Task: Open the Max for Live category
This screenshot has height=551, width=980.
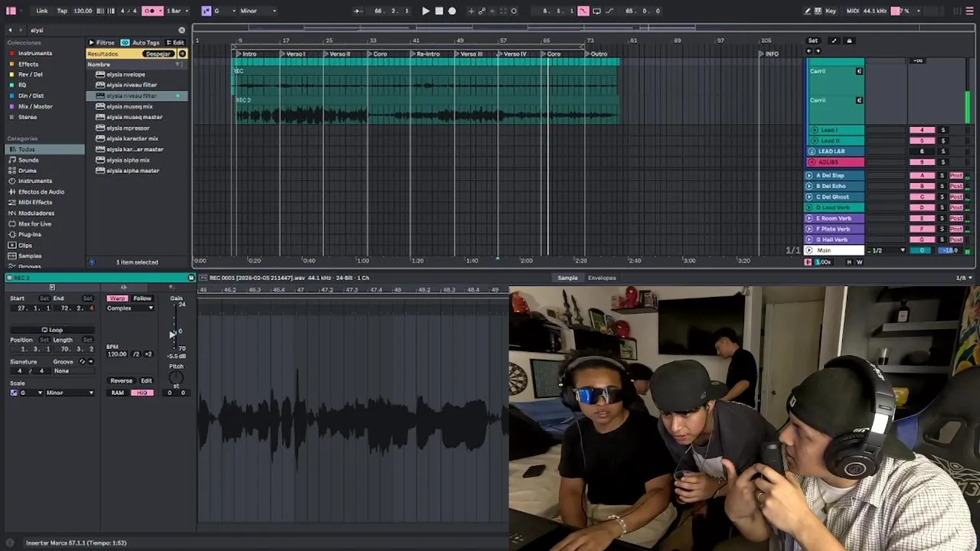Action: click(34, 223)
